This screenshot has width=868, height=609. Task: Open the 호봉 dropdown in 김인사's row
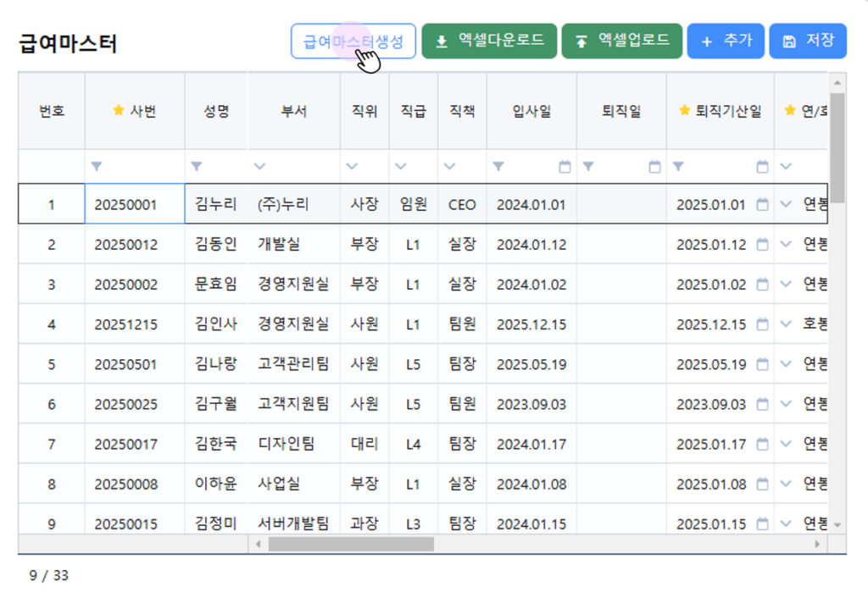[x=785, y=324]
